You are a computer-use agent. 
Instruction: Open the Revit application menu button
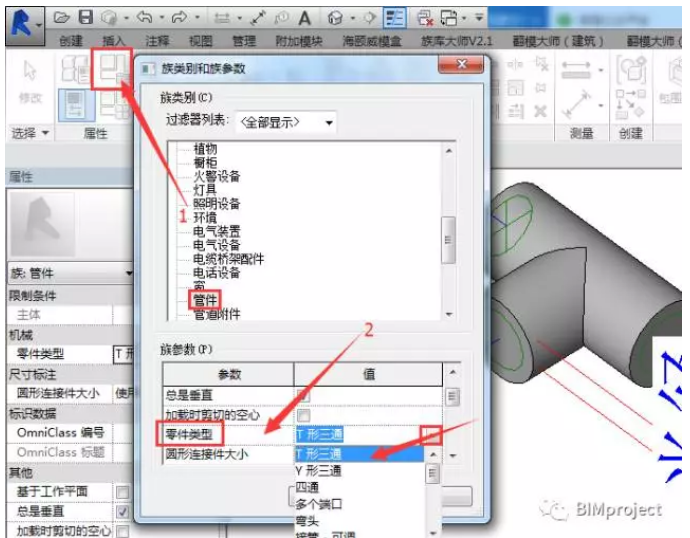tap(24, 26)
